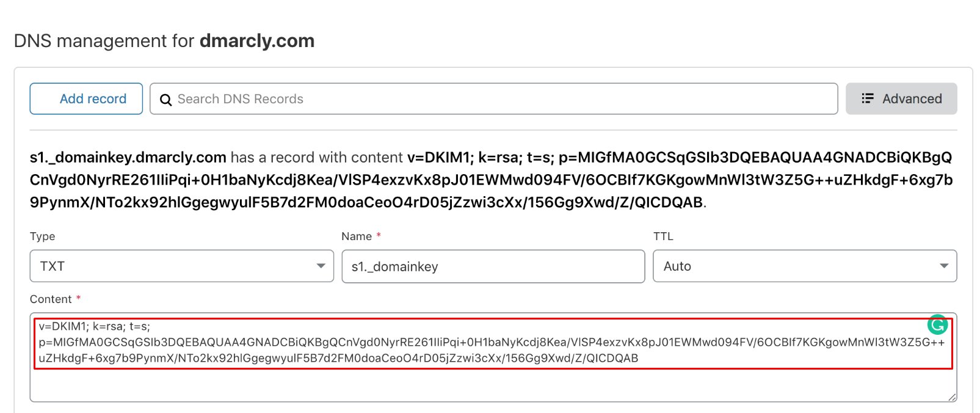This screenshot has height=413, width=980.
Task: Click the Content textarea resize handle
Action: pyautogui.click(x=952, y=397)
